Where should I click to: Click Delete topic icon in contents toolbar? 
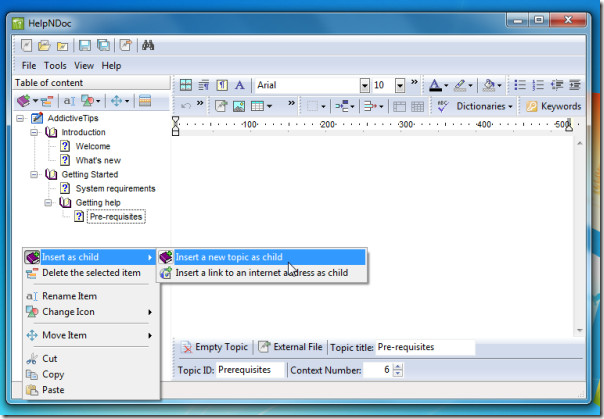47,101
